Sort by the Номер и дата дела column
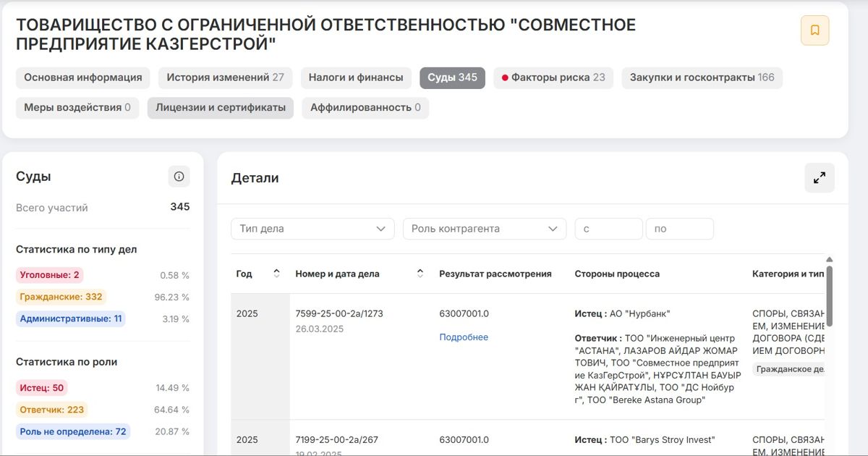This screenshot has width=868, height=456. 420,273
